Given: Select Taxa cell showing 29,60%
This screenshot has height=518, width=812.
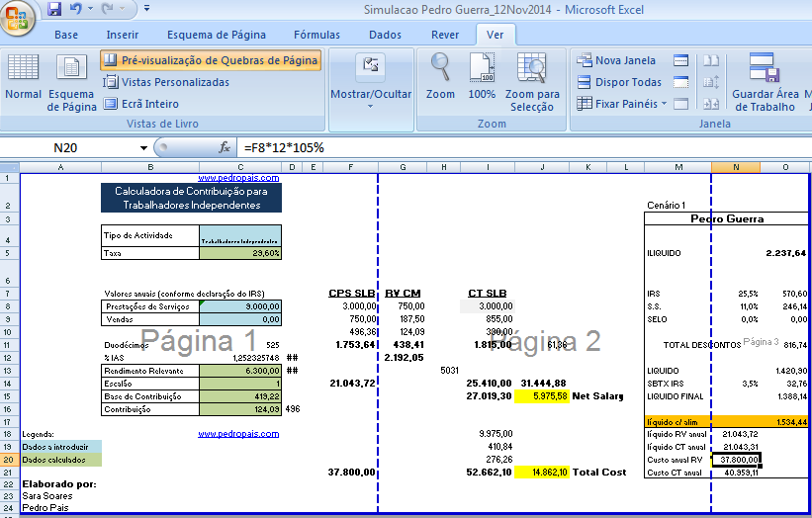Looking at the screenshot, I should point(240,253).
